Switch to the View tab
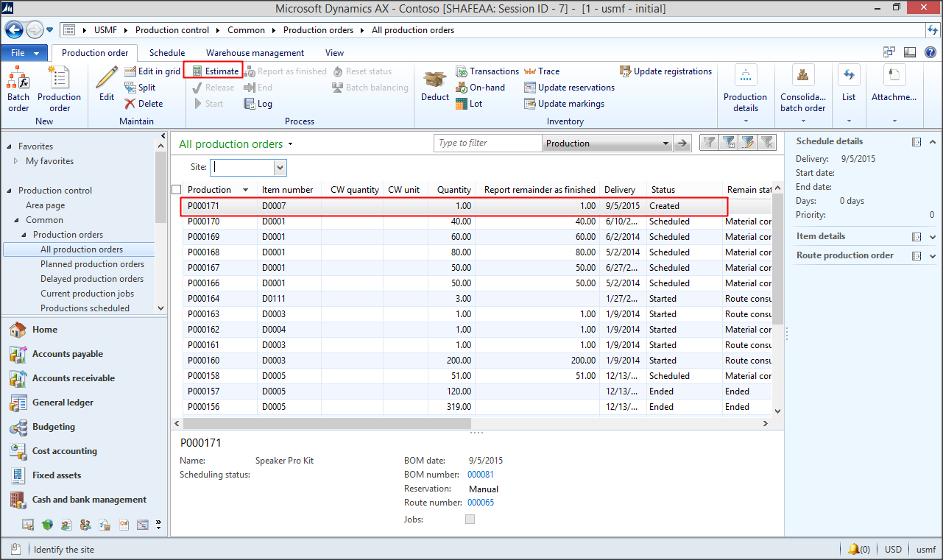Viewport: 943px width, 560px height. click(334, 53)
